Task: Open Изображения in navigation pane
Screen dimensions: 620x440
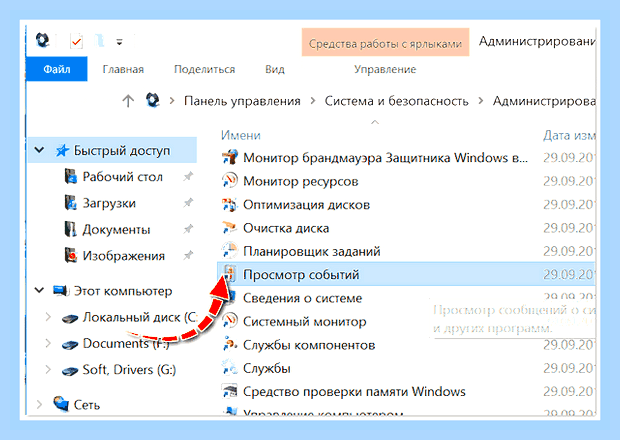Action: point(123,256)
